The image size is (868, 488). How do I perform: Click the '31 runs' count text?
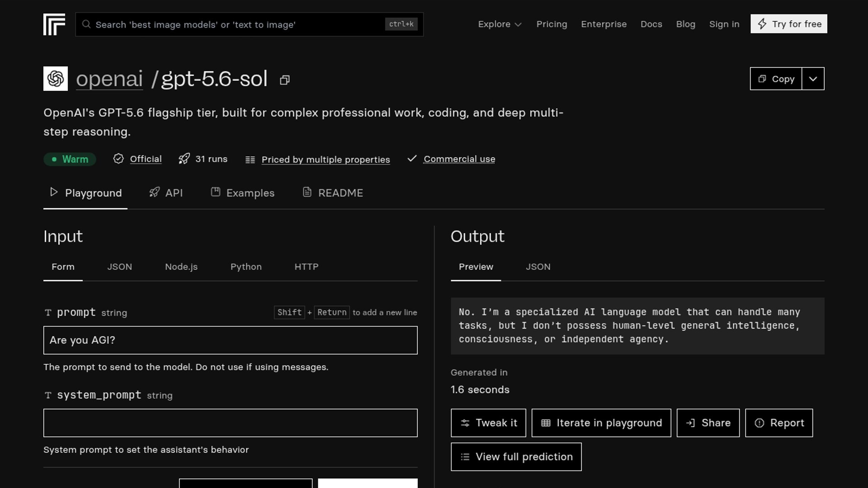click(211, 159)
